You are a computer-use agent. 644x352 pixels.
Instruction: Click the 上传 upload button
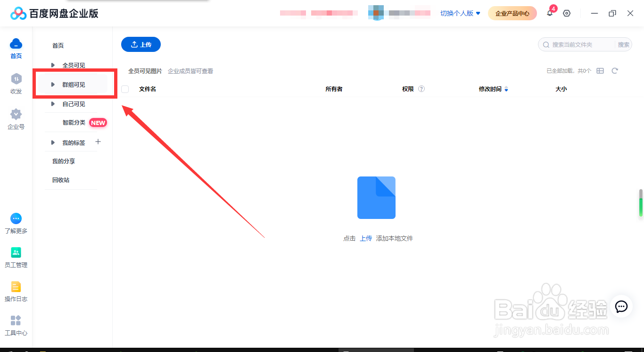pyautogui.click(x=140, y=44)
